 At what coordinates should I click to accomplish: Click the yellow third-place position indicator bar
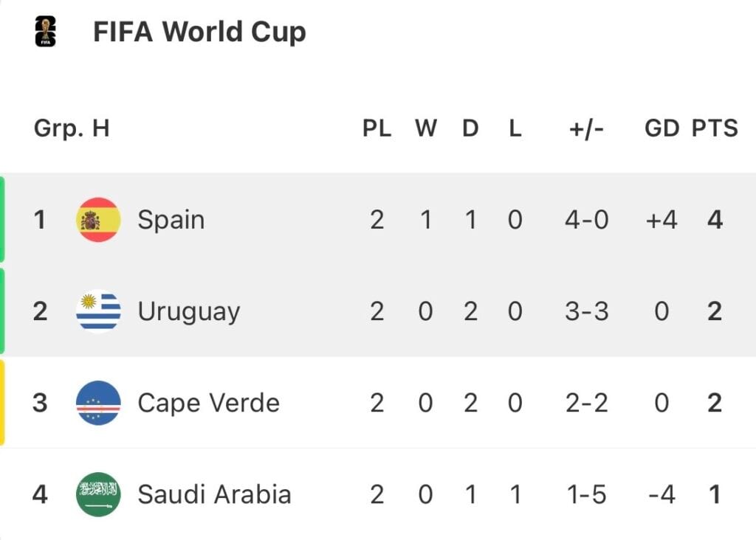tap(2, 403)
